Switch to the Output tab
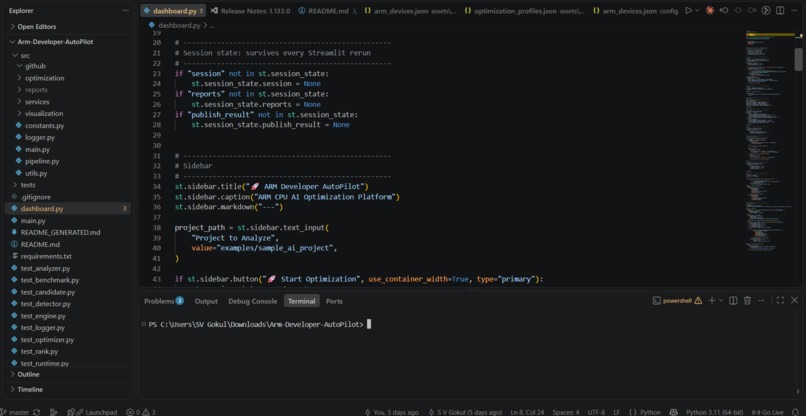 tap(206, 301)
